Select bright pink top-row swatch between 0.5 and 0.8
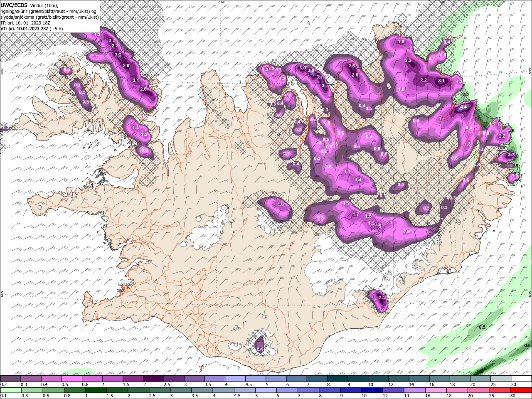This screenshot has height=399, width=532. (x=72, y=379)
